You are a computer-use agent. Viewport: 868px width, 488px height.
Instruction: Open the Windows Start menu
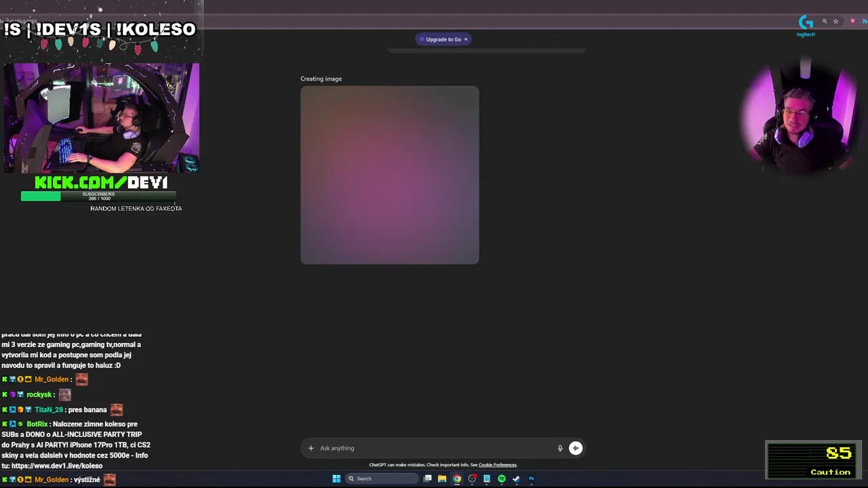coord(336,479)
